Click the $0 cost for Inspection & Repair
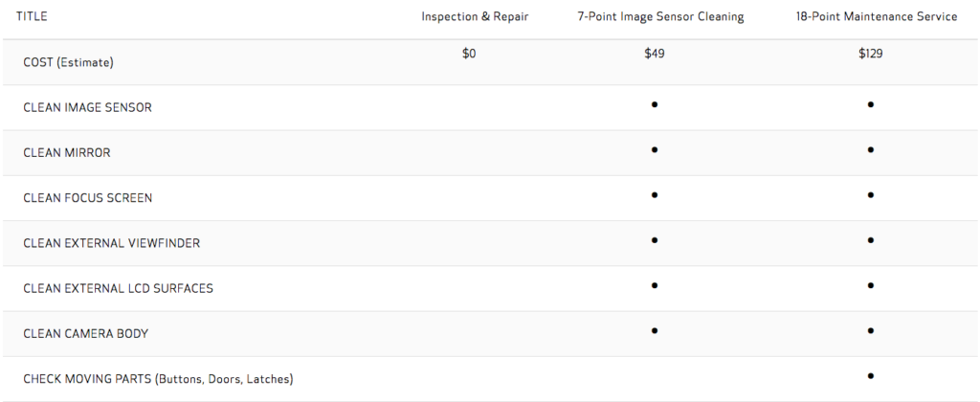This screenshot has width=980, height=402. click(x=469, y=54)
